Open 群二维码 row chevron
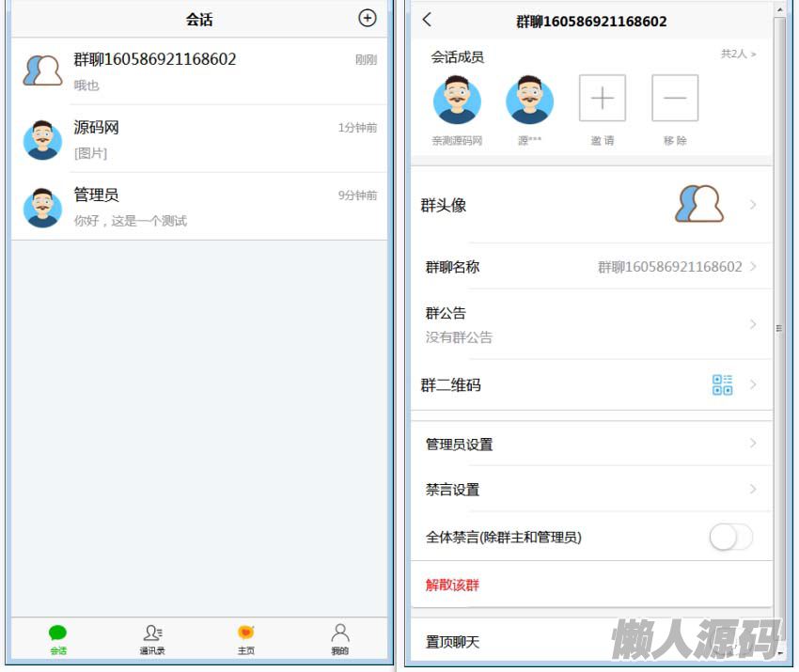The width and height of the screenshot is (799, 672). [x=753, y=384]
